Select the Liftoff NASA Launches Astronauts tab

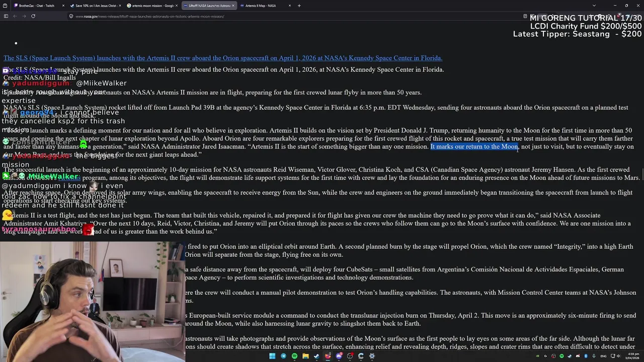[x=210, y=6]
